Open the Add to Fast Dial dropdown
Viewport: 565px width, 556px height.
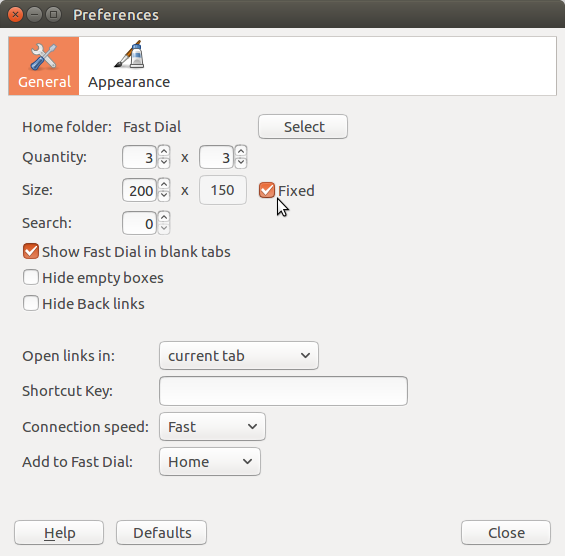pyautogui.click(x=210, y=462)
